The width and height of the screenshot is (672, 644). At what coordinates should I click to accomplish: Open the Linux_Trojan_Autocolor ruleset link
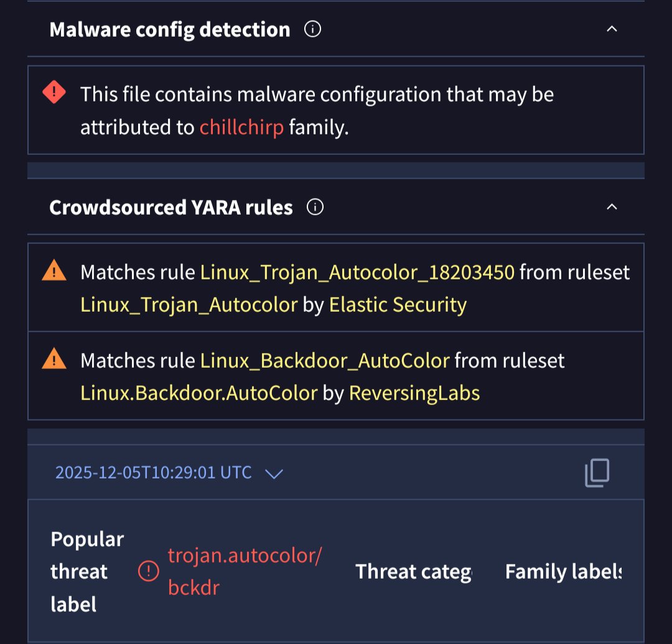point(189,305)
